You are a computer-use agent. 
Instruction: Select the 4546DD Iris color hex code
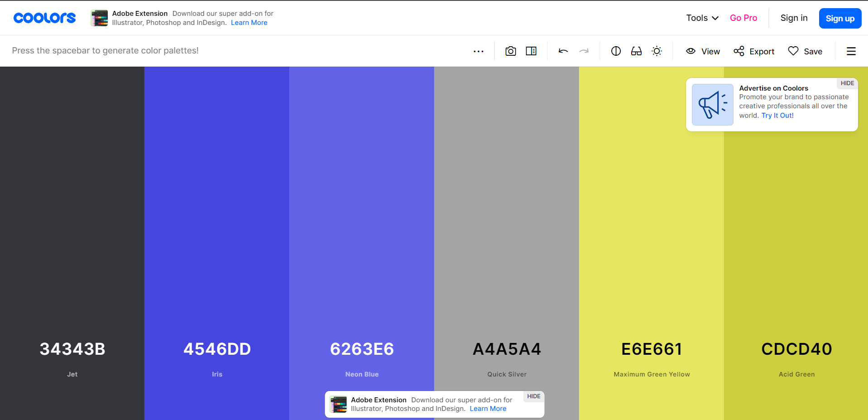point(217,349)
